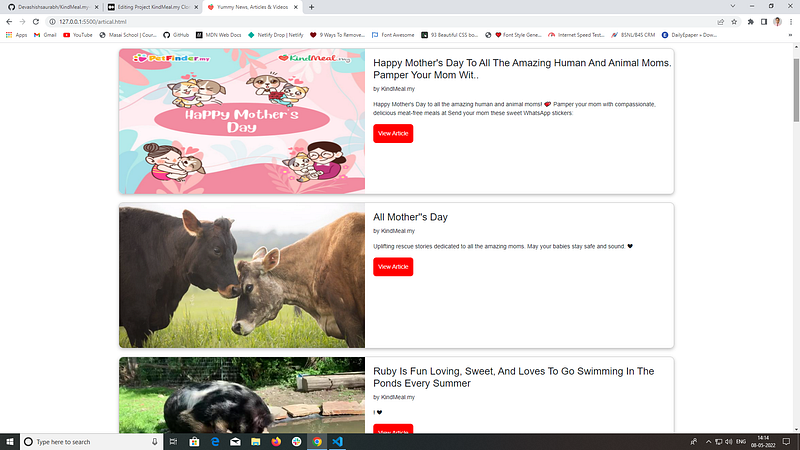Open the YouTube bookmark
This screenshot has height=450, width=800.
(78, 35)
